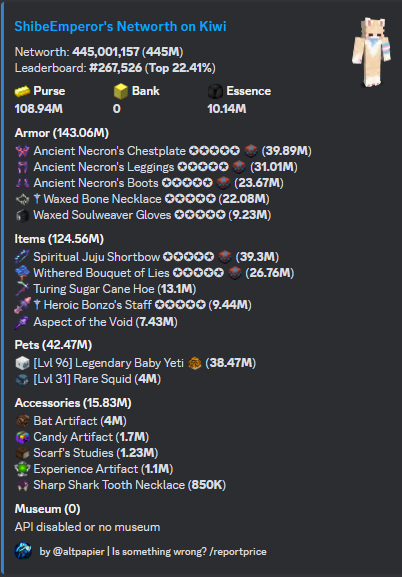Image resolution: width=402 pixels, height=577 pixels.
Task: Open ShibeEmperor's Networth on Kiwi link
Action: [120, 26]
